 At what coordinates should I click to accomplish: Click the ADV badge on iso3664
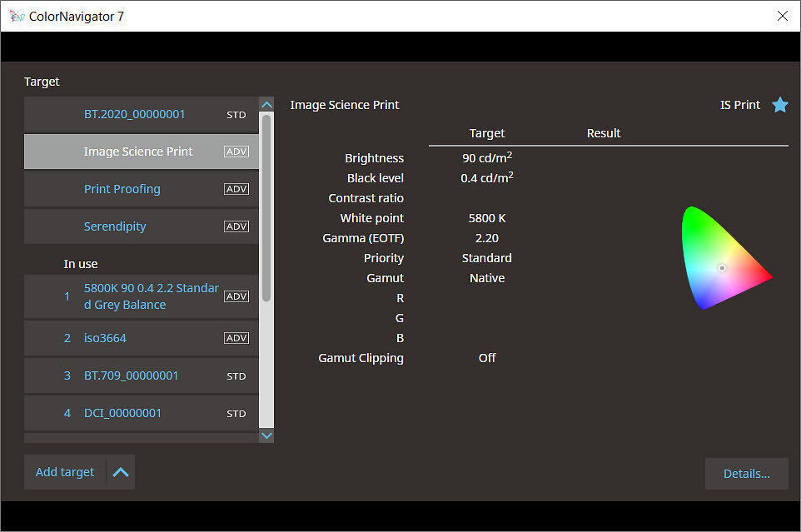click(236, 338)
